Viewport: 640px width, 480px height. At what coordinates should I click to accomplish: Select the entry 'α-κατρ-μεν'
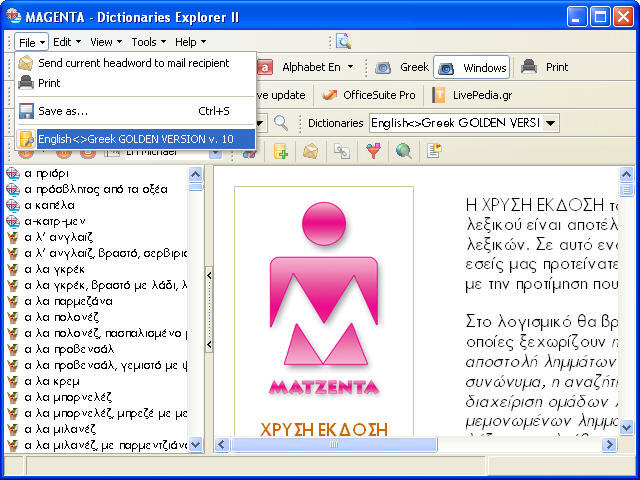[55, 221]
